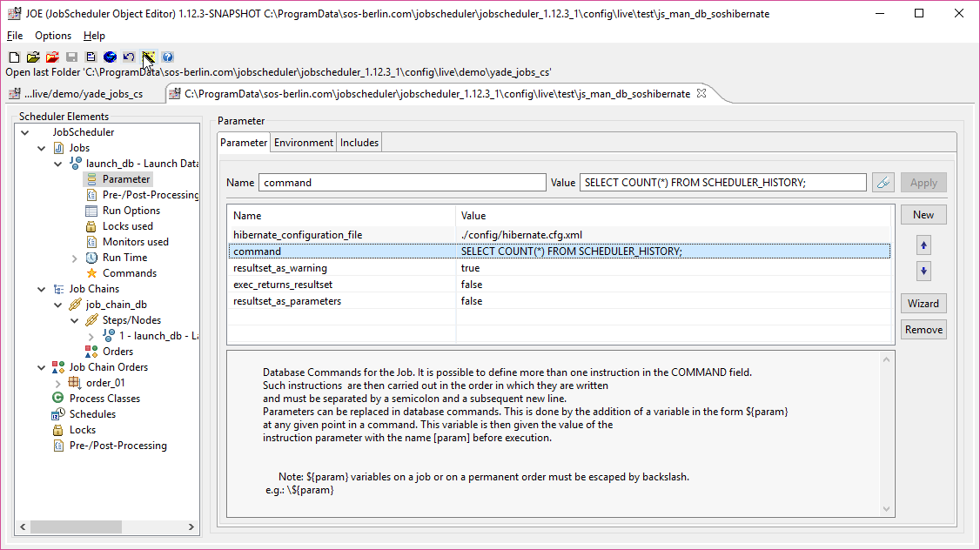
Task: Collapse the JobScheduler root node
Action: pos(25,132)
